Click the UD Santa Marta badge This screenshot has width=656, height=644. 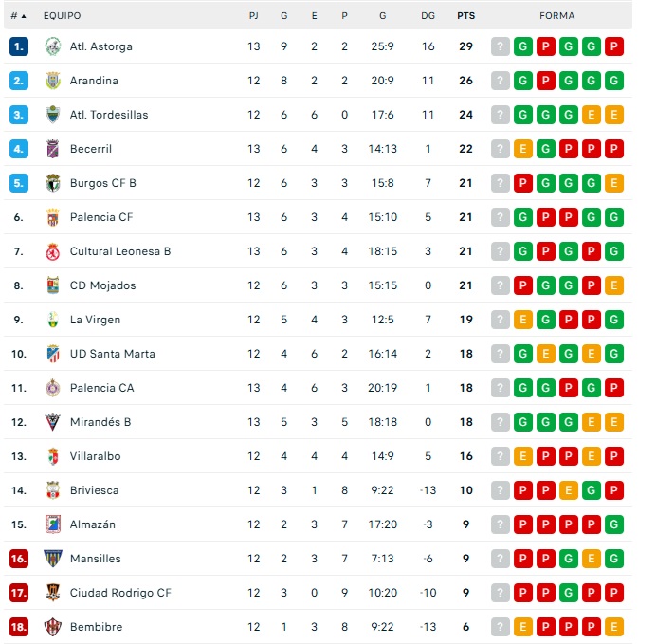pos(53,354)
